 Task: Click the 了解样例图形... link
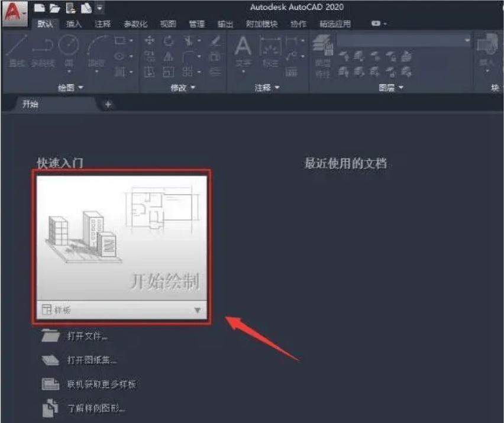[96, 408]
